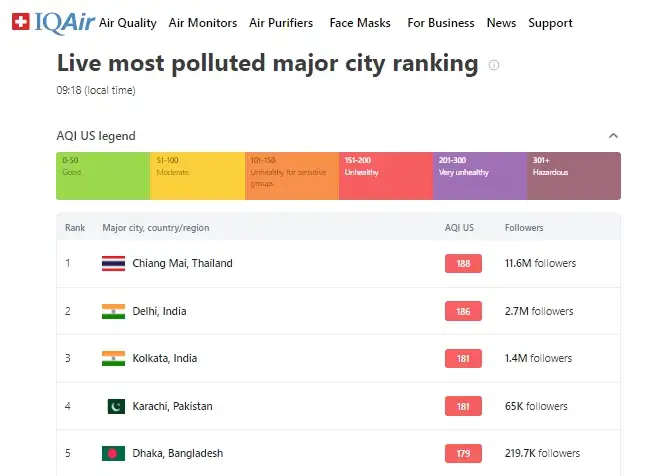Viewport: 652px width, 476px height.
Task: Open the Air Monitors menu
Action: pyautogui.click(x=203, y=23)
